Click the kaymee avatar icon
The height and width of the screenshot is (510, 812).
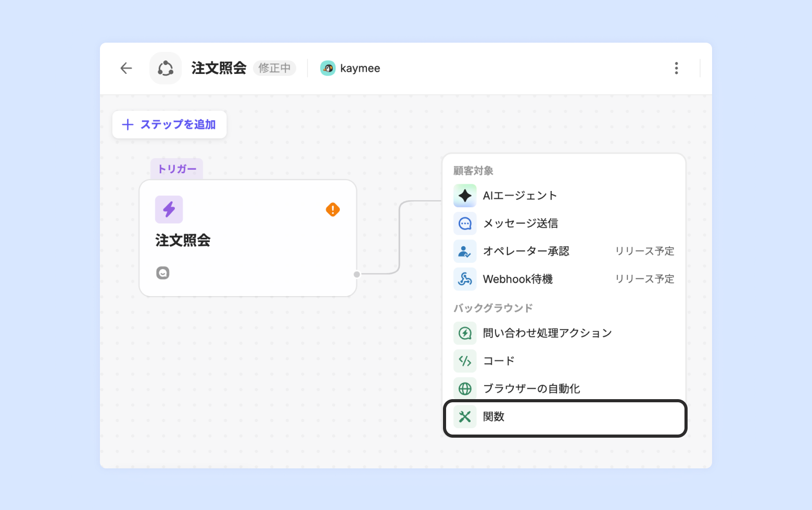[328, 68]
